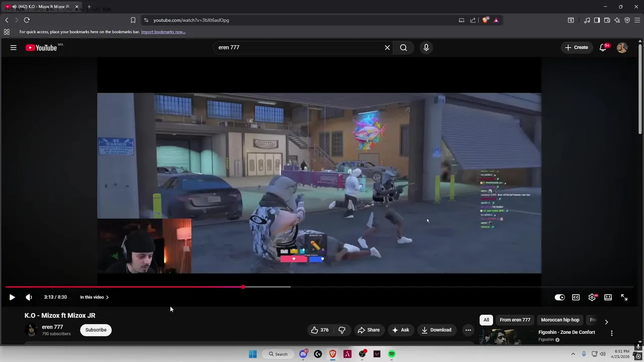The width and height of the screenshot is (644, 362).
Task: Select the 'Moroccan hip-hop' chip
Action: coord(560,320)
